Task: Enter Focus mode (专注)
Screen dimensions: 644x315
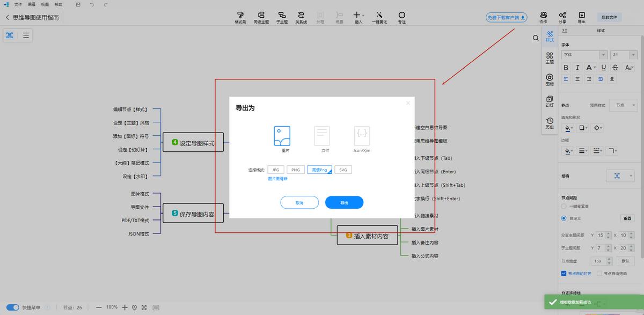Action: point(401,17)
